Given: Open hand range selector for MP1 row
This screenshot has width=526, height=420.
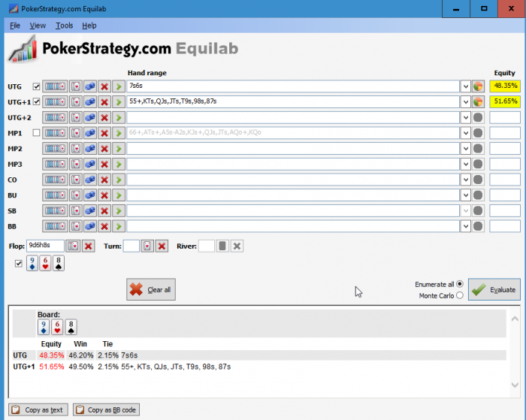Looking at the screenshot, I should [x=55, y=133].
